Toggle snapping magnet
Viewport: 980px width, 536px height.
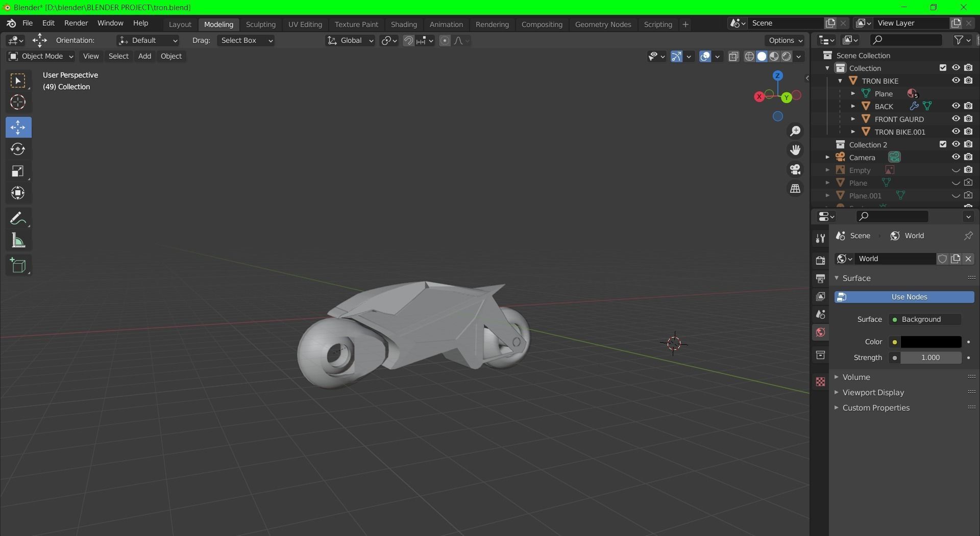tap(408, 41)
